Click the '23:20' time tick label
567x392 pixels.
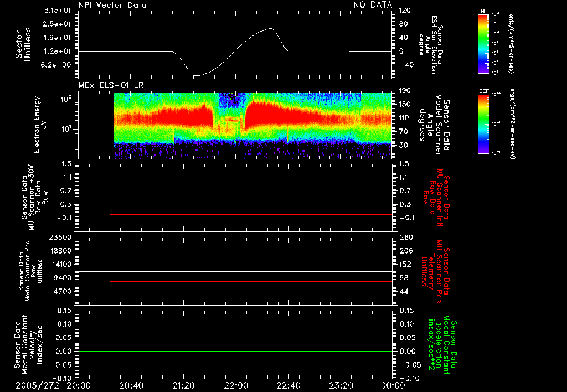pyautogui.click(x=341, y=385)
